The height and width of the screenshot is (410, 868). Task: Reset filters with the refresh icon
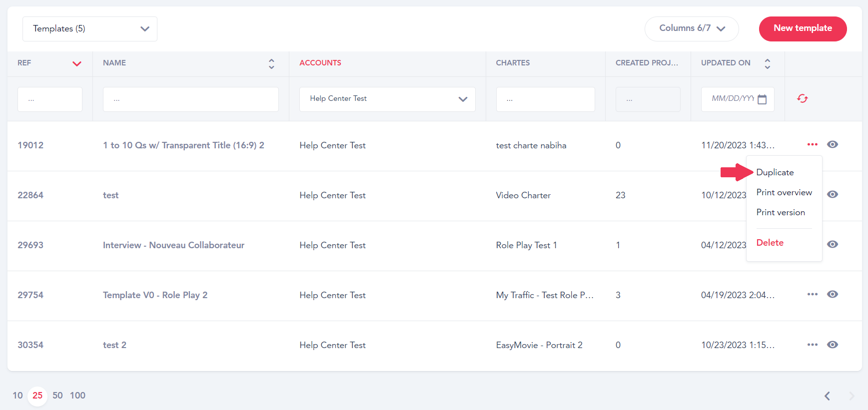coord(803,98)
